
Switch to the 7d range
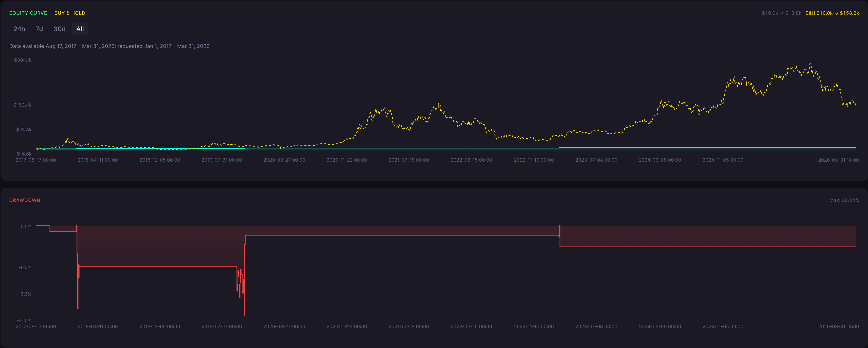[x=40, y=29]
